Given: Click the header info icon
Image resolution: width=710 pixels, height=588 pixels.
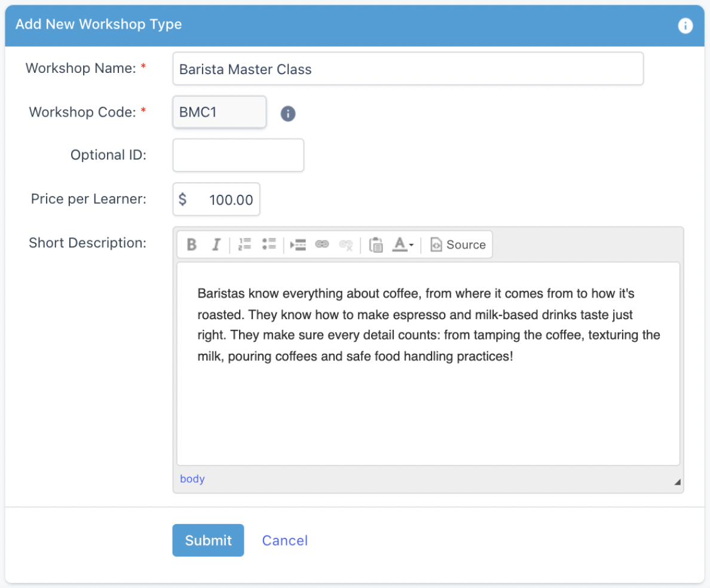Looking at the screenshot, I should click(685, 25).
